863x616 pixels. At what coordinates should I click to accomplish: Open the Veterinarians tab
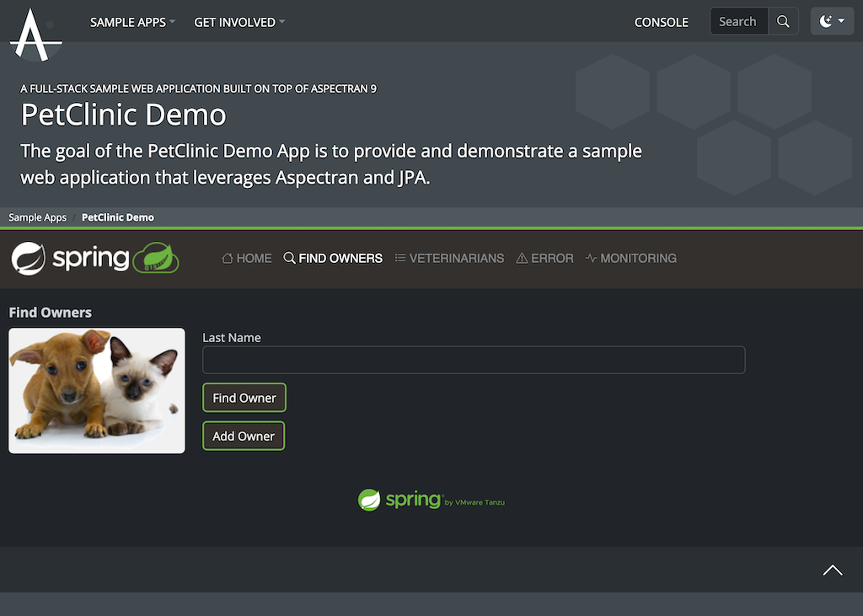[450, 258]
